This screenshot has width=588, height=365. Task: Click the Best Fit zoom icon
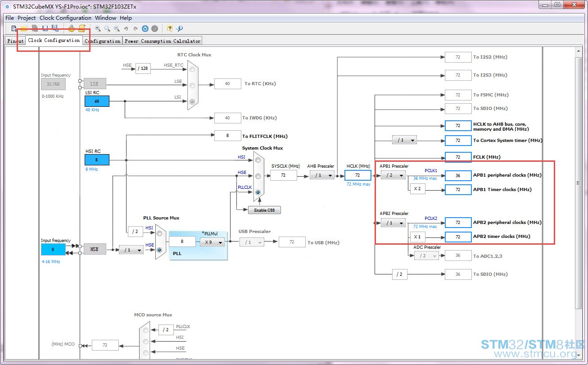(107, 28)
